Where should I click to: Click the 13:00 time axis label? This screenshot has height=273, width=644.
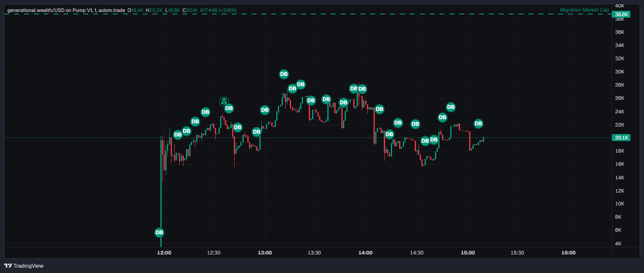tap(265, 253)
